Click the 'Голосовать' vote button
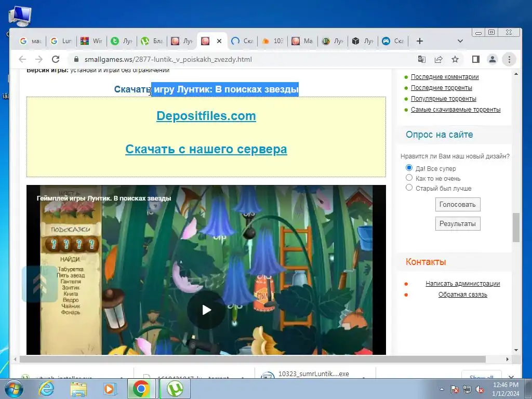The height and width of the screenshot is (399, 532). [x=458, y=205]
